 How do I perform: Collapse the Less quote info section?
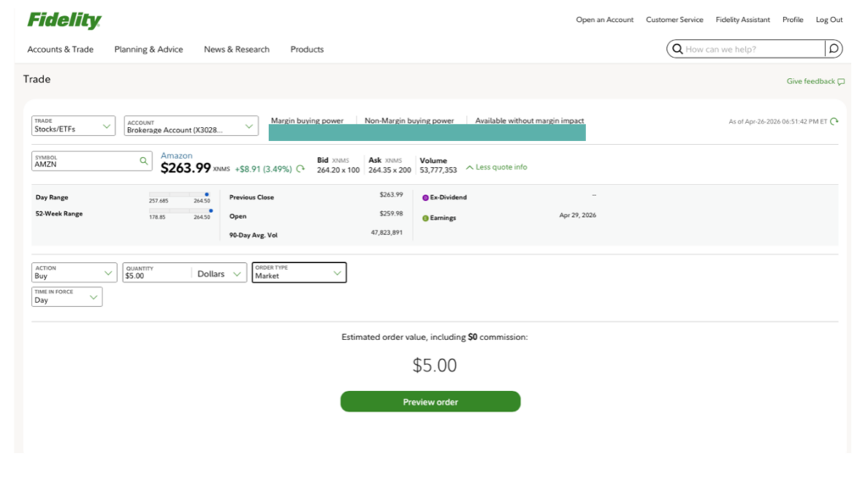(496, 167)
